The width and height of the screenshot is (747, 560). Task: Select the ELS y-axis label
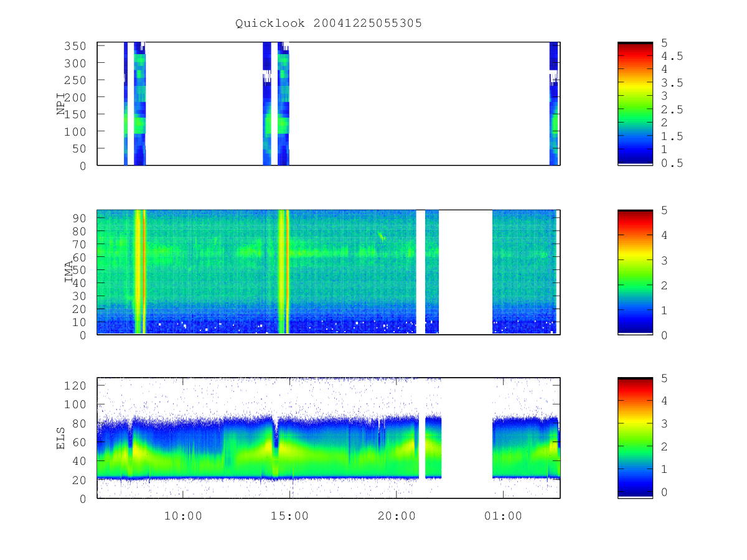(x=61, y=438)
